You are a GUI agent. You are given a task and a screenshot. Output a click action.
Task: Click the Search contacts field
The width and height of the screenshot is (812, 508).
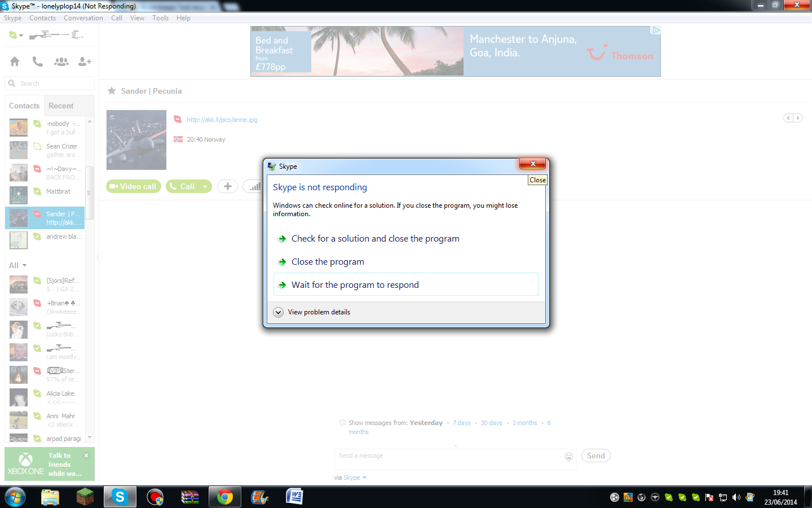50,84
